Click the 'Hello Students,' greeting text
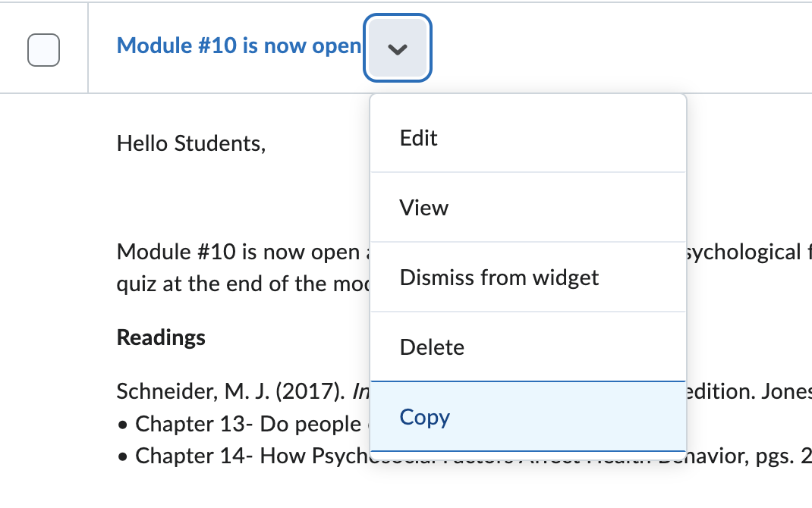Image resolution: width=812 pixels, height=508 pixels. tap(191, 143)
